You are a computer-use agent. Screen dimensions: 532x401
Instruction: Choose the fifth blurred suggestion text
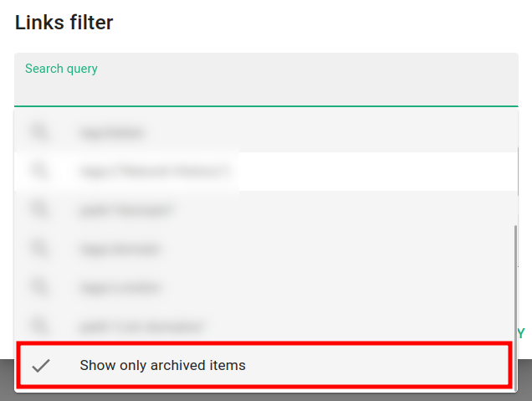point(120,287)
